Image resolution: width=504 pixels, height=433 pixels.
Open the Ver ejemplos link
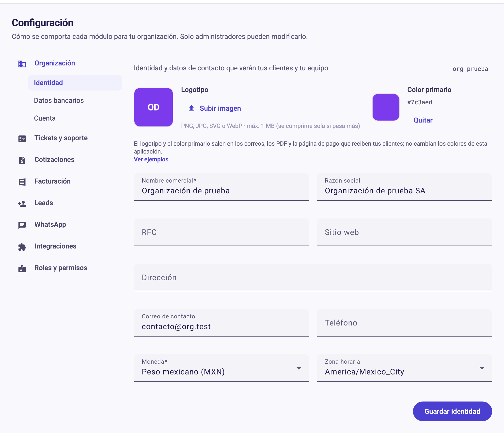151,159
